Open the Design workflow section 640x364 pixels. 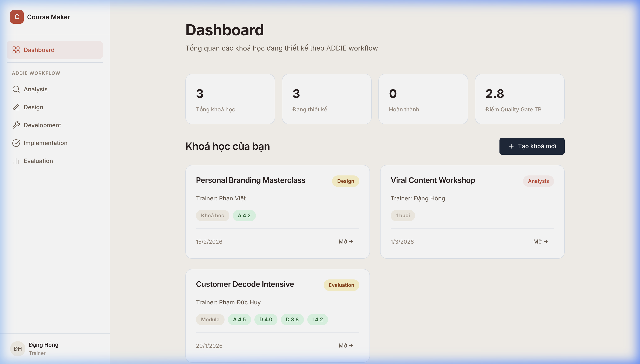coord(55,107)
